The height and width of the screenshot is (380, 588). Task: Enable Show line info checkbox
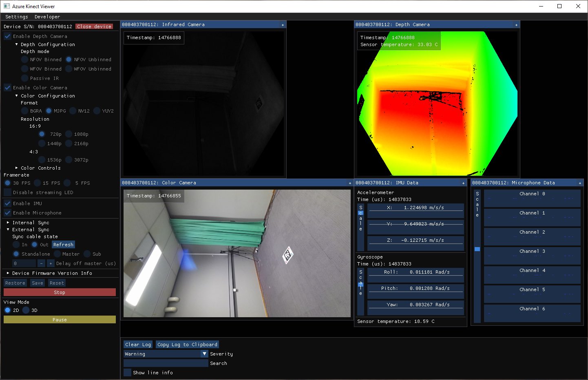127,373
